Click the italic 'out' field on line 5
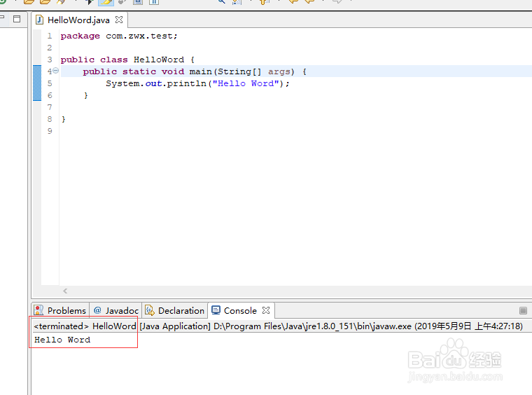The width and height of the screenshot is (532, 395). 153,83
